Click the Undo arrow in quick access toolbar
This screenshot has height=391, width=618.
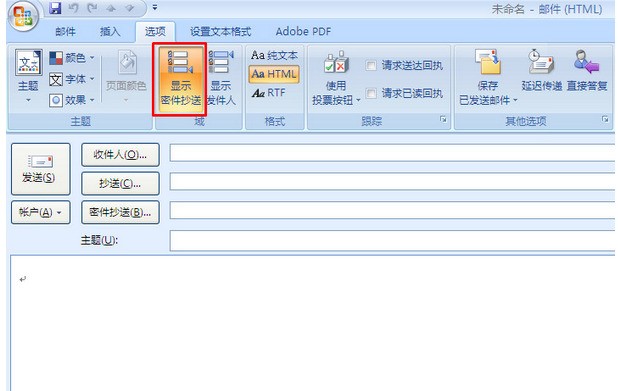tap(73, 7)
